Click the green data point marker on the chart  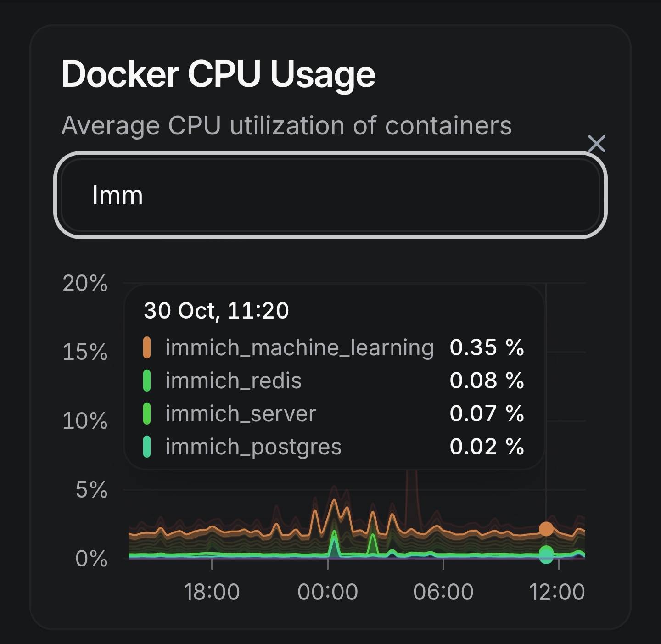pyautogui.click(x=546, y=551)
